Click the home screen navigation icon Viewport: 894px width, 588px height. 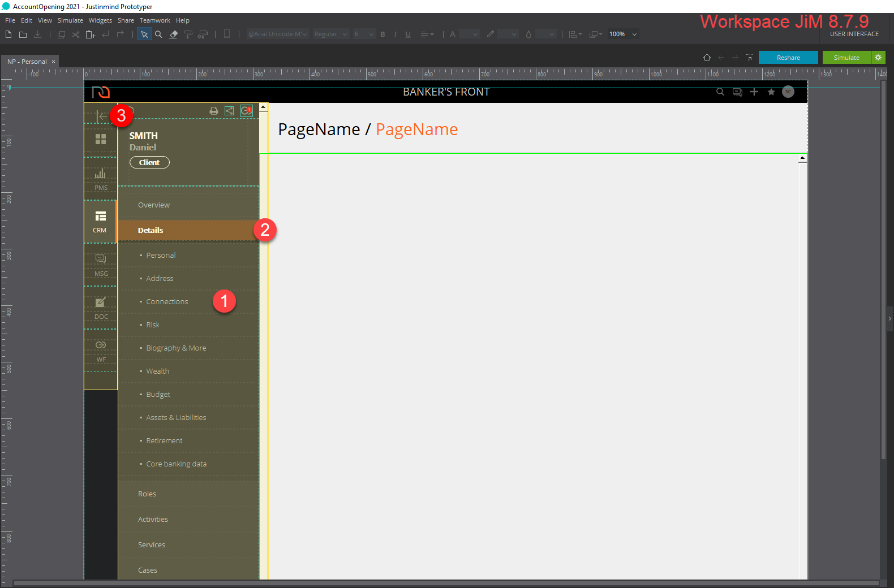click(x=707, y=58)
